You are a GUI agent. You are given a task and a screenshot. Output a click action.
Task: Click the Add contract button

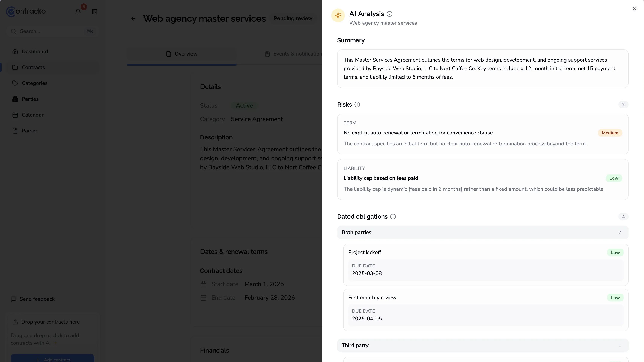pyautogui.click(x=53, y=358)
